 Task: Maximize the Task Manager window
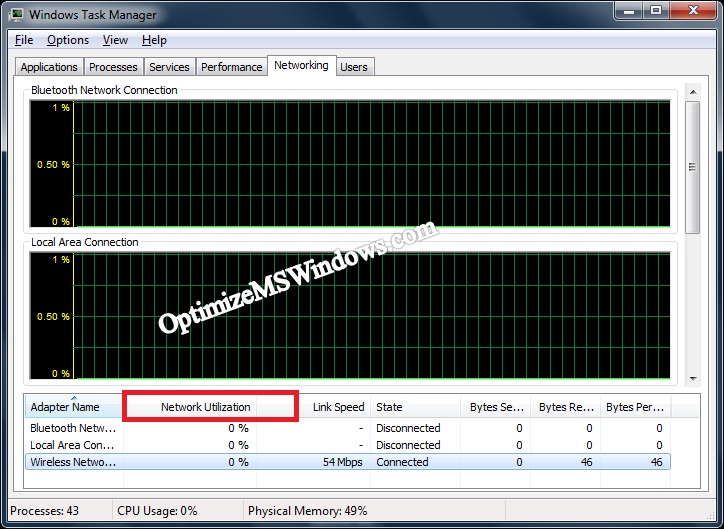click(656, 10)
